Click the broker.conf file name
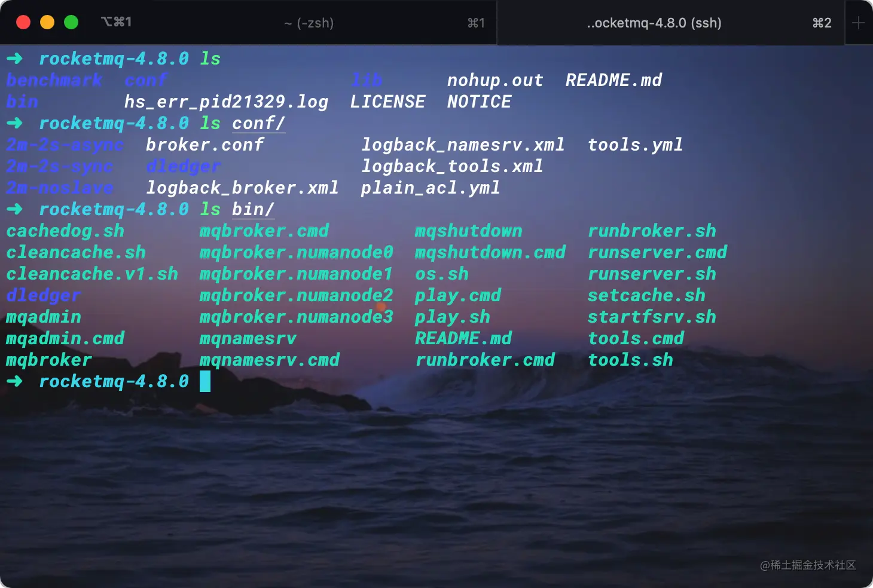Image resolution: width=873 pixels, height=588 pixels. [206, 144]
